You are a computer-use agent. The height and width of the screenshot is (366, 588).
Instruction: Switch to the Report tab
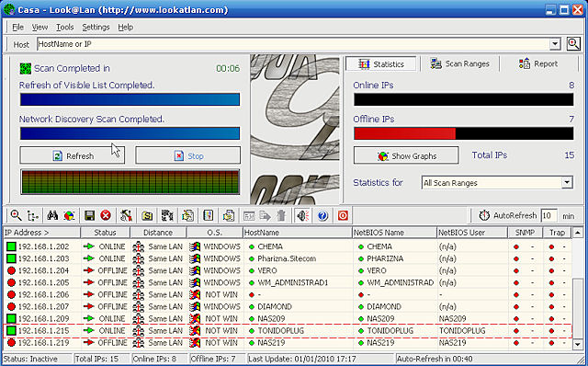(x=538, y=63)
